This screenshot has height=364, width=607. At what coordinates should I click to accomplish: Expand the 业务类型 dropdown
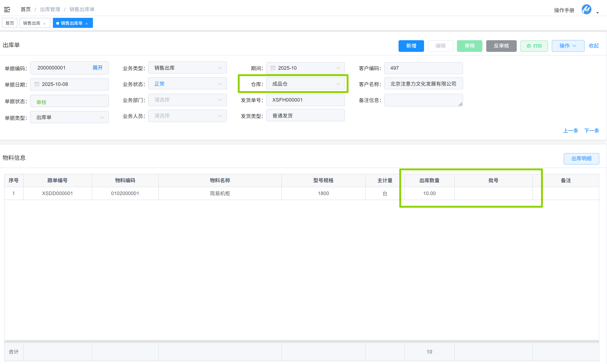tap(187, 68)
